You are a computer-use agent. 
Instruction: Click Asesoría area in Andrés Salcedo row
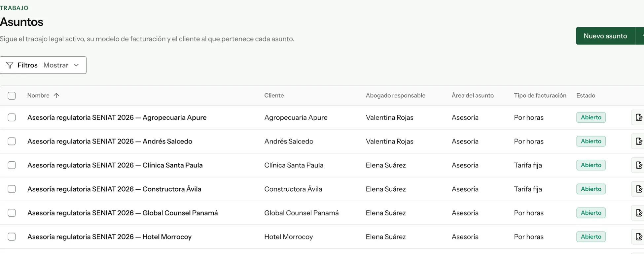465,141
